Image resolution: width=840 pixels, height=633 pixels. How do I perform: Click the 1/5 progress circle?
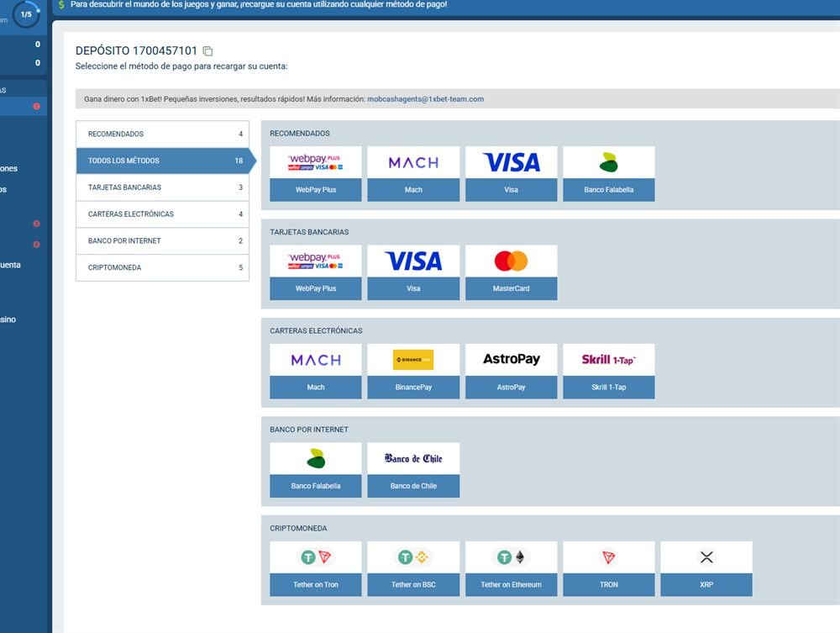pyautogui.click(x=26, y=14)
